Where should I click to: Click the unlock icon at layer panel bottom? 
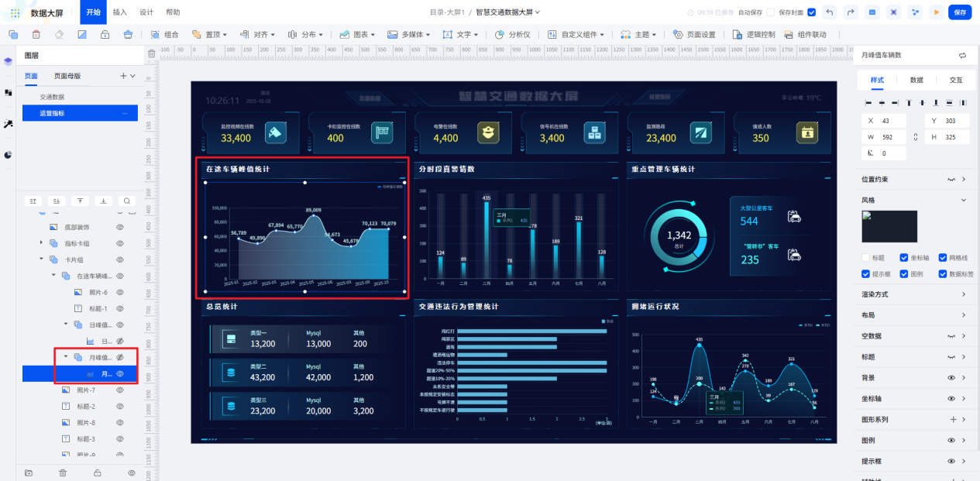[98, 472]
